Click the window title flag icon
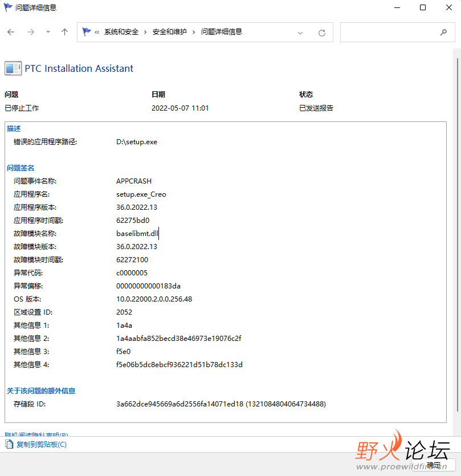This screenshot has width=461, height=476. pyautogui.click(x=8, y=7)
